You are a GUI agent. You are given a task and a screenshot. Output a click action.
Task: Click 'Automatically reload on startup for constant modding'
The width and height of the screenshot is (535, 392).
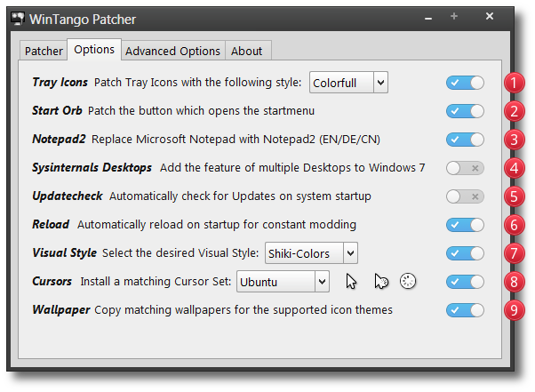(x=217, y=225)
